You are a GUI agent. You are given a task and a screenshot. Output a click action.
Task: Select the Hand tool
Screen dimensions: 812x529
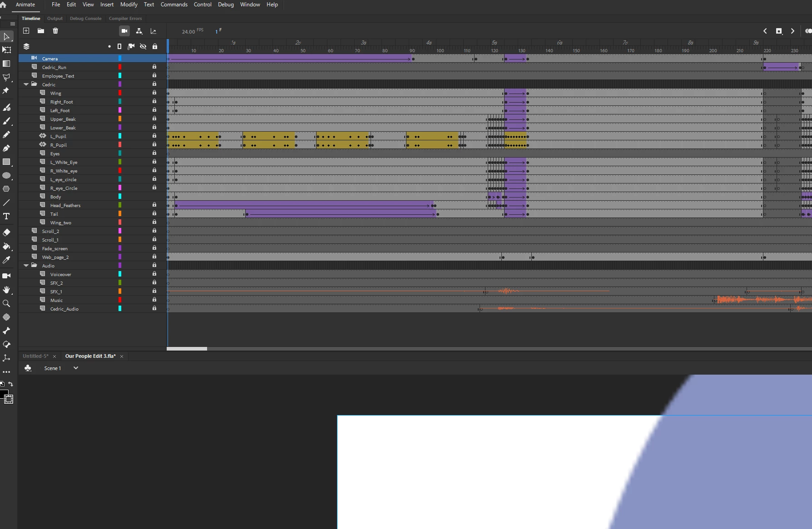point(6,290)
